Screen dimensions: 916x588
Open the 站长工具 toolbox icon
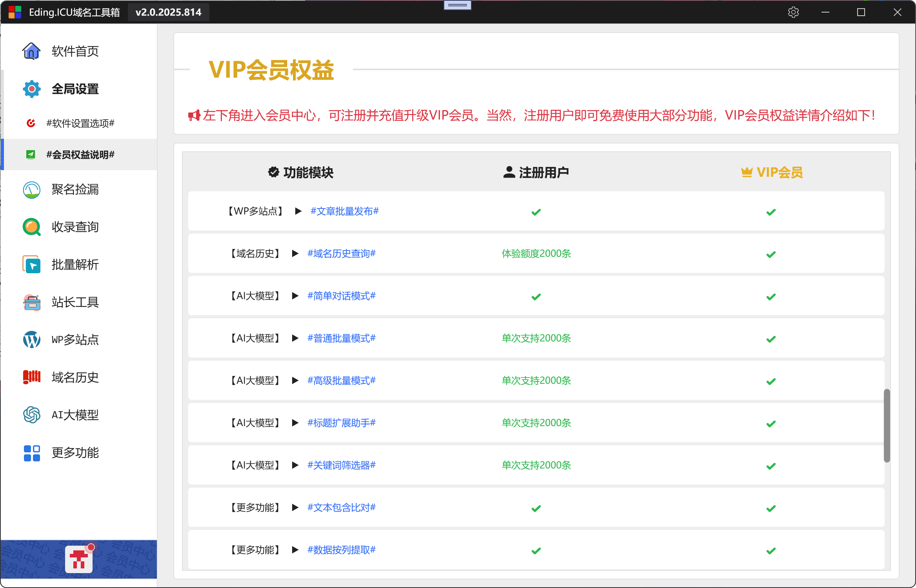click(x=31, y=302)
